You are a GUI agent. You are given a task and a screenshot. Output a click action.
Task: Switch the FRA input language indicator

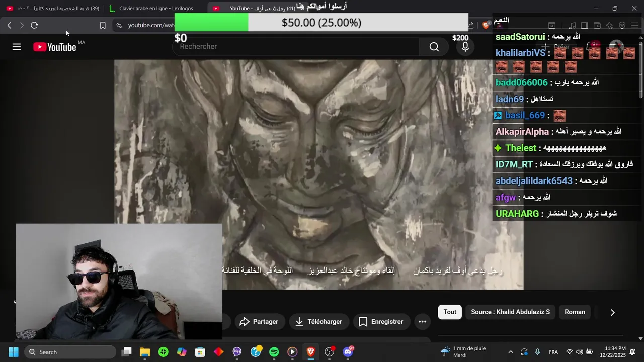click(553, 352)
